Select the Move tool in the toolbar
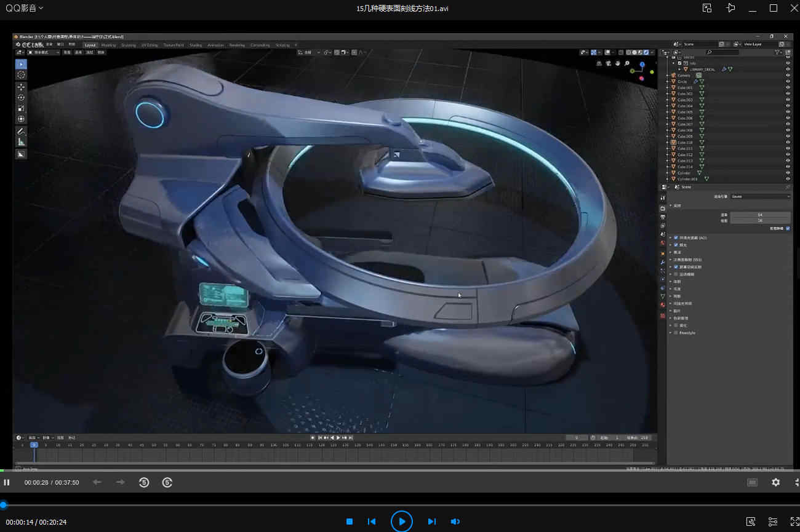Screen dimensions: 800x532 point(21,87)
